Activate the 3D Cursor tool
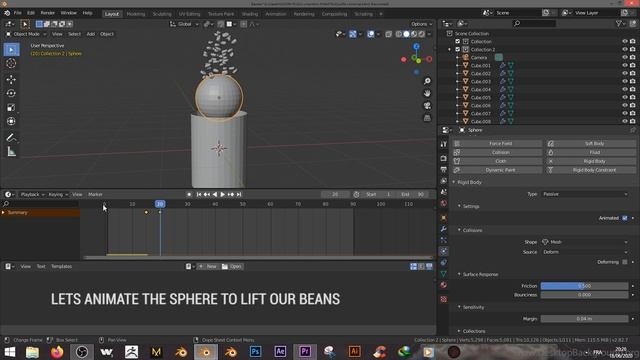This screenshot has height=360, width=640. [11, 63]
